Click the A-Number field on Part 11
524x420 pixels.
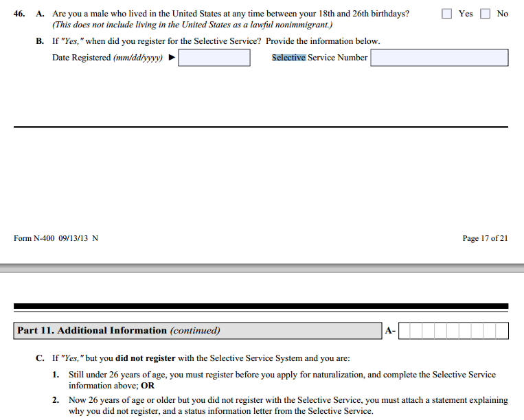point(453,331)
